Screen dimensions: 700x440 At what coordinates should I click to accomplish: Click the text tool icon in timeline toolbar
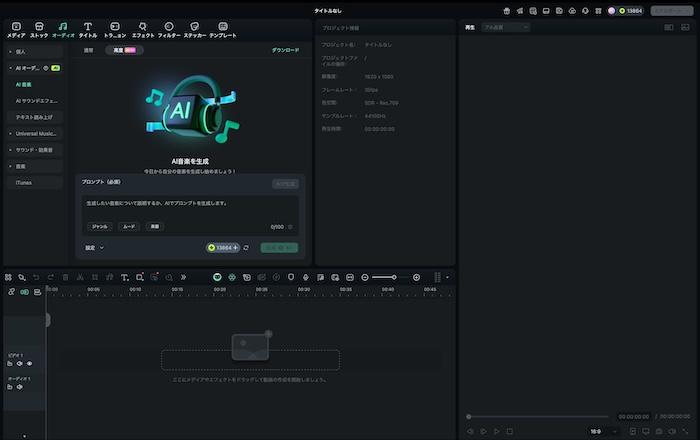[x=124, y=277]
